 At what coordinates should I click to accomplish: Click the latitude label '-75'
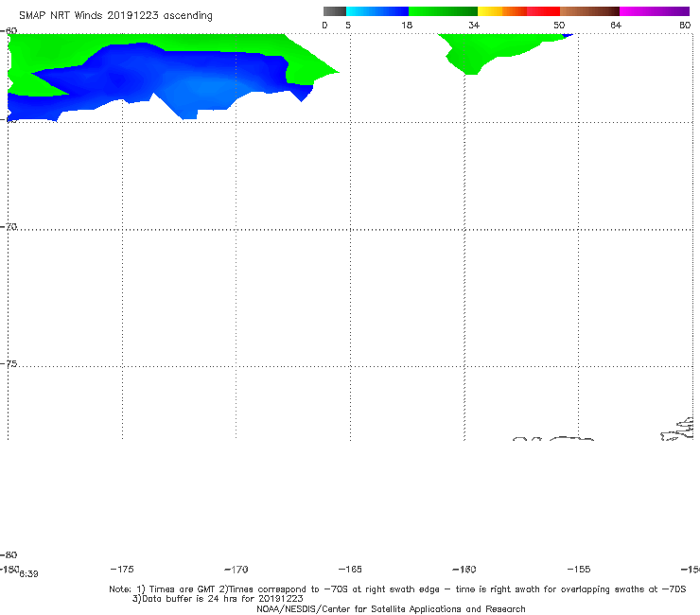[x=9, y=363]
